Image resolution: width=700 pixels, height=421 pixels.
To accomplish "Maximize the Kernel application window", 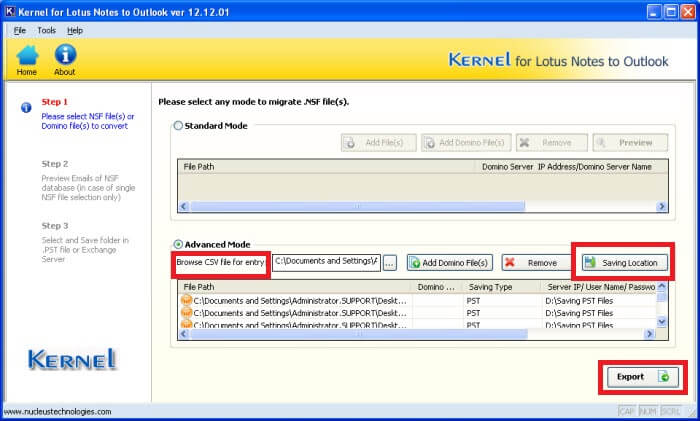I will click(x=671, y=12).
